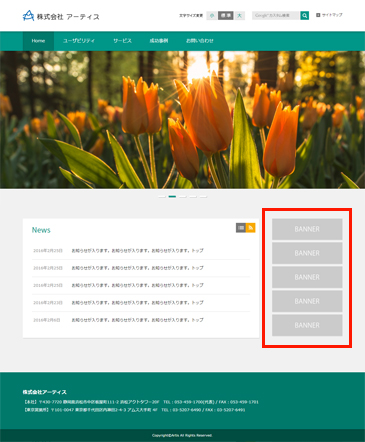Click the tulip hero slideshow image
Viewport: 365px width, 442px height.
(182, 120)
